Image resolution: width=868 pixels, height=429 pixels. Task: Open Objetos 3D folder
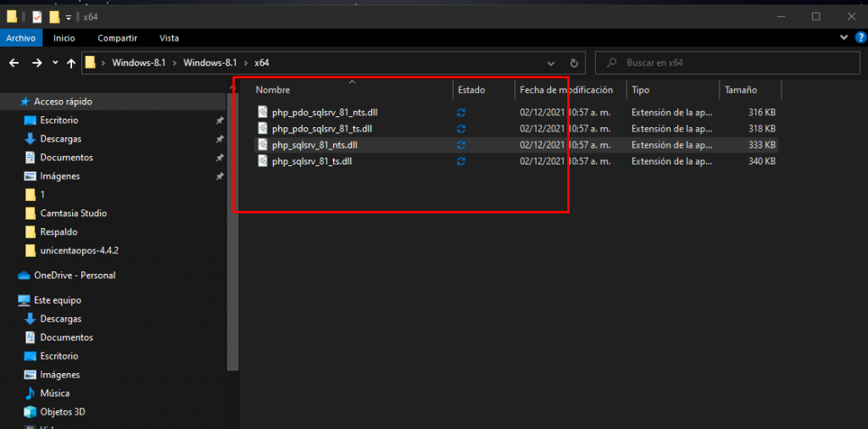tap(63, 412)
